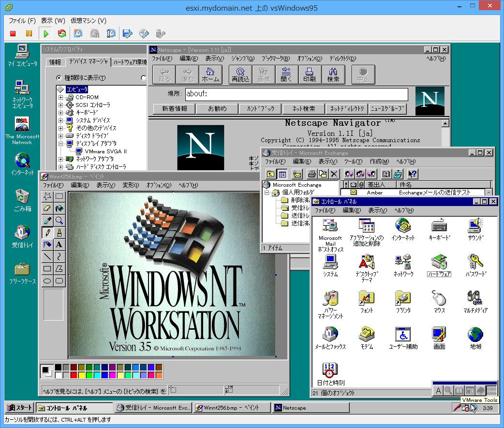The image size is (504, 428).
Task: Expand the ディスク ドライブ node
Action: pos(60,135)
